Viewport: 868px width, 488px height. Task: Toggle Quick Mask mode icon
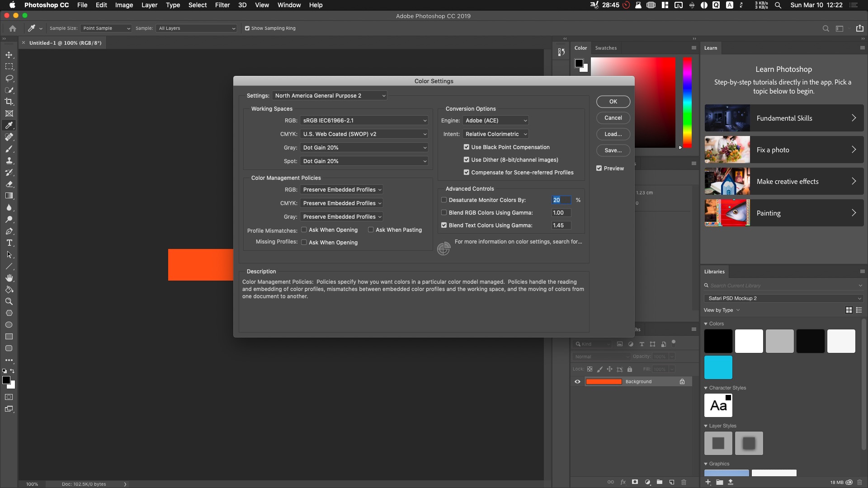coord(9,397)
